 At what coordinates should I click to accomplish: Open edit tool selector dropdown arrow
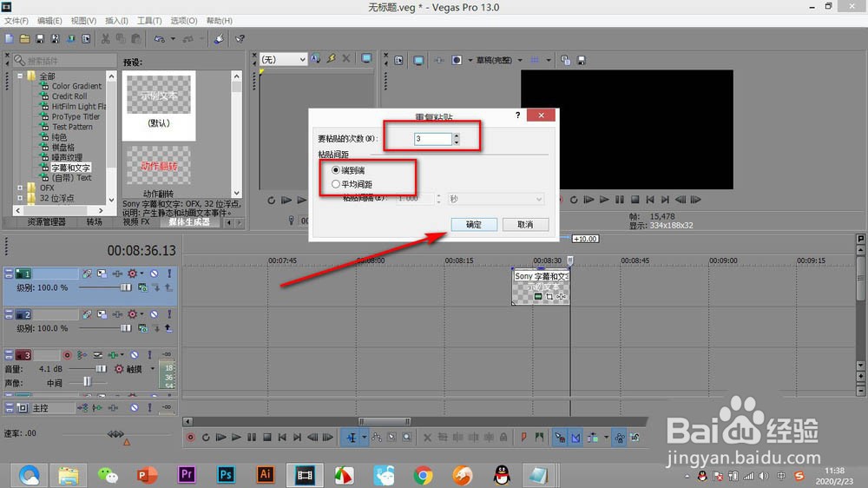tap(365, 438)
